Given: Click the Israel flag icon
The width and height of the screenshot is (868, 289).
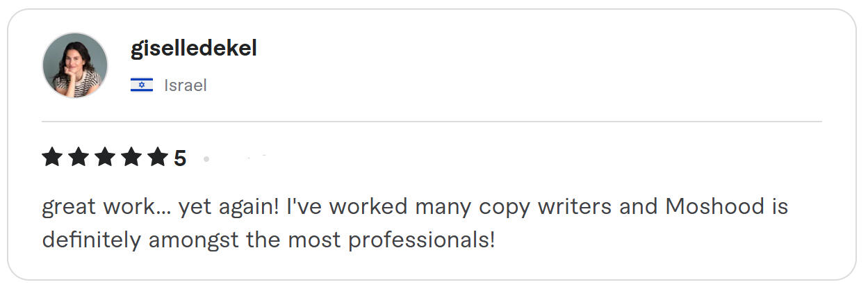Looking at the screenshot, I should 142,85.
